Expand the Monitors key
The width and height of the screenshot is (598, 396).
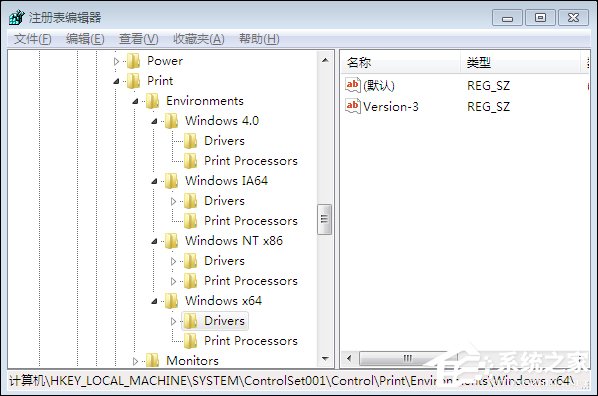click(135, 361)
